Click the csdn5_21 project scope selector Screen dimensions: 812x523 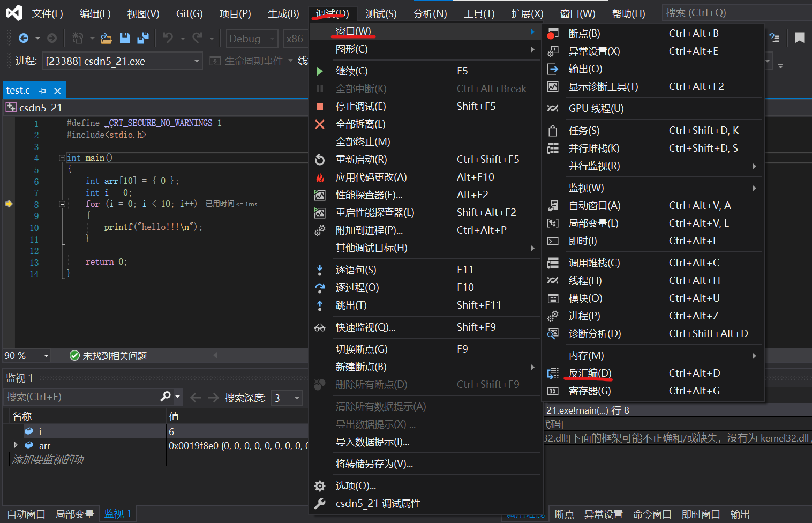click(x=155, y=108)
